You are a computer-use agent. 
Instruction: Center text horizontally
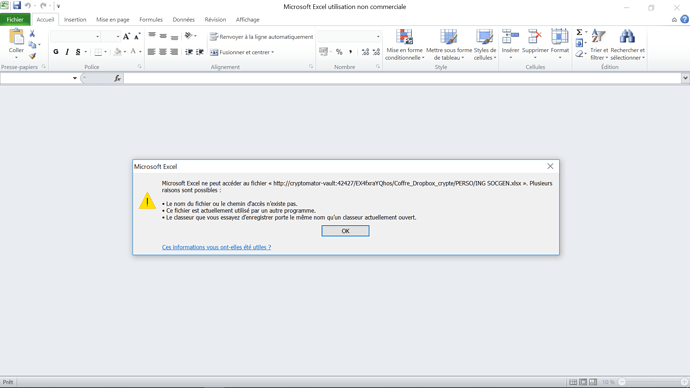tap(163, 52)
